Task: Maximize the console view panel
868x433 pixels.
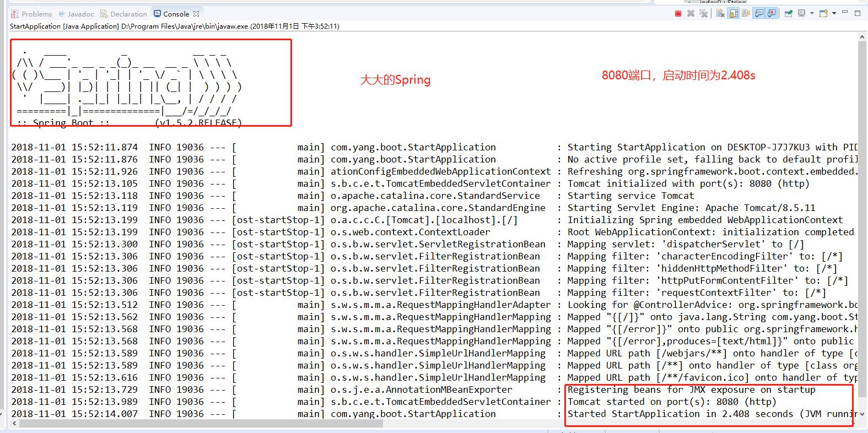Action: 858,13
